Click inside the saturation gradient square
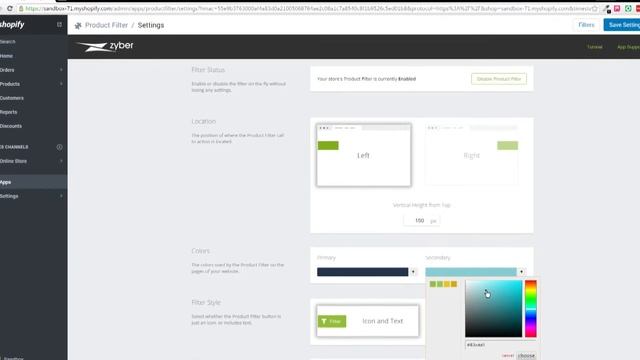The height and width of the screenshot is (360, 640). 493,309
